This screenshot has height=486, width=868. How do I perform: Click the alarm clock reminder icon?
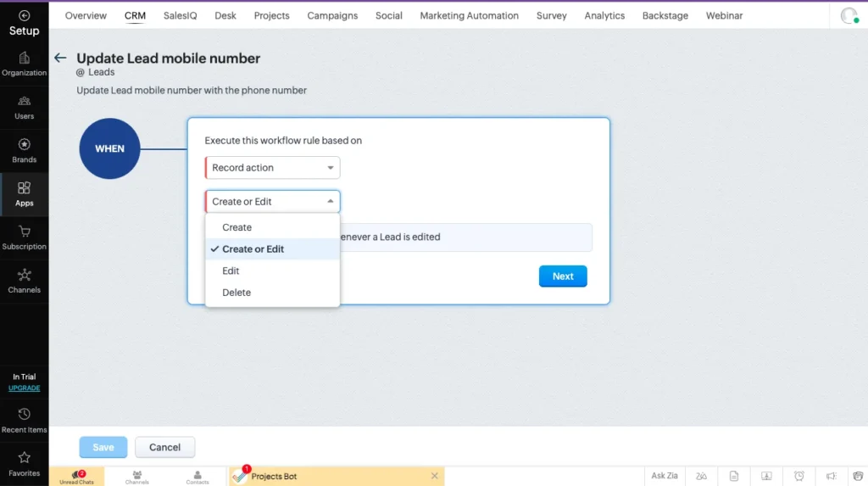799,477
